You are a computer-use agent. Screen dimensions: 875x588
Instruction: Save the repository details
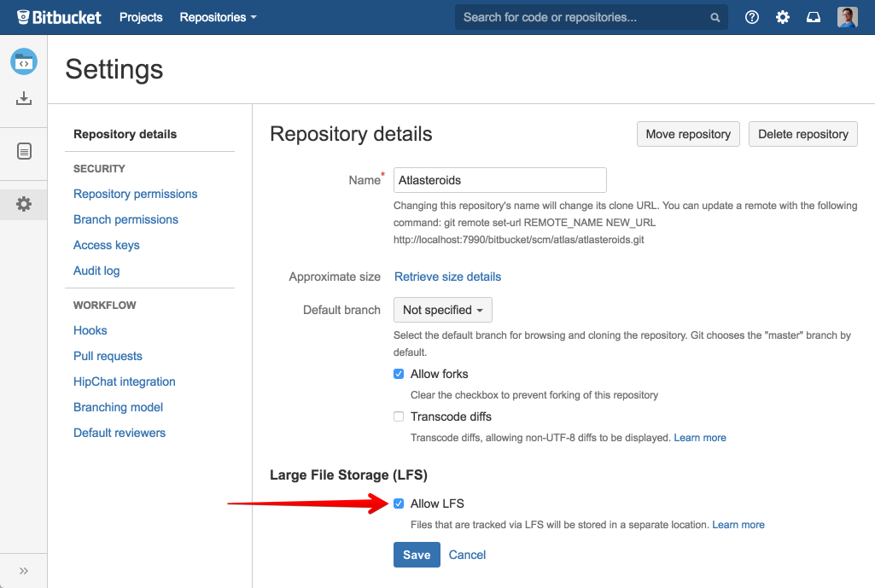tap(417, 555)
